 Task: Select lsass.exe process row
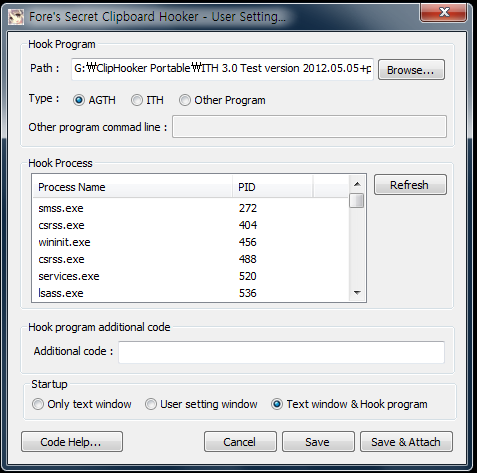point(191,293)
